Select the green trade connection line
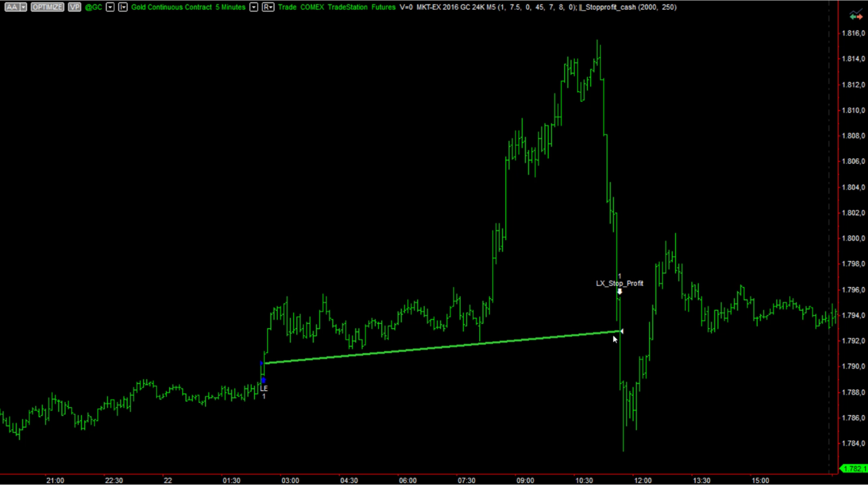Image resolution: width=868 pixels, height=485 pixels. pyautogui.click(x=442, y=347)
